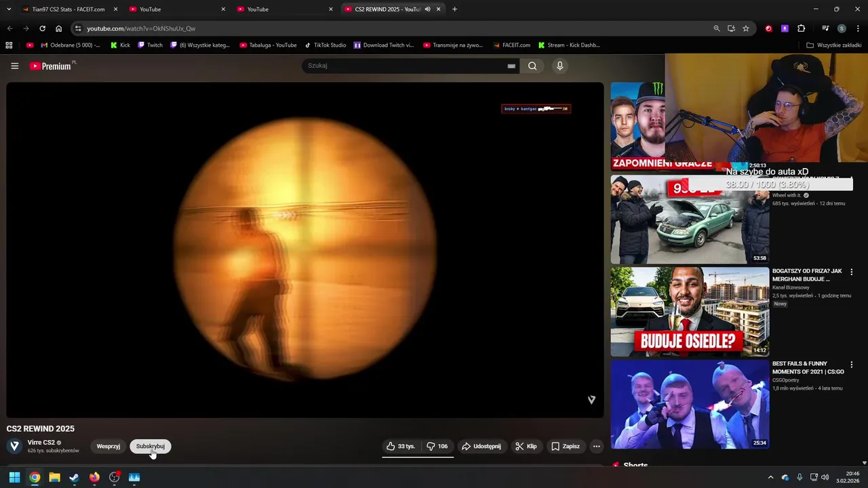Mute the CS2 REWIND 2025 tab audio icon
This screenshot has height=488, width=868.
click(x=427, y=9)
